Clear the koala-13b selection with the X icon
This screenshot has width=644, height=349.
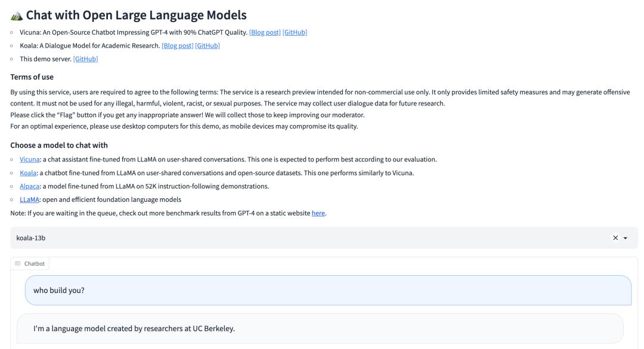[x=615, y=238]
